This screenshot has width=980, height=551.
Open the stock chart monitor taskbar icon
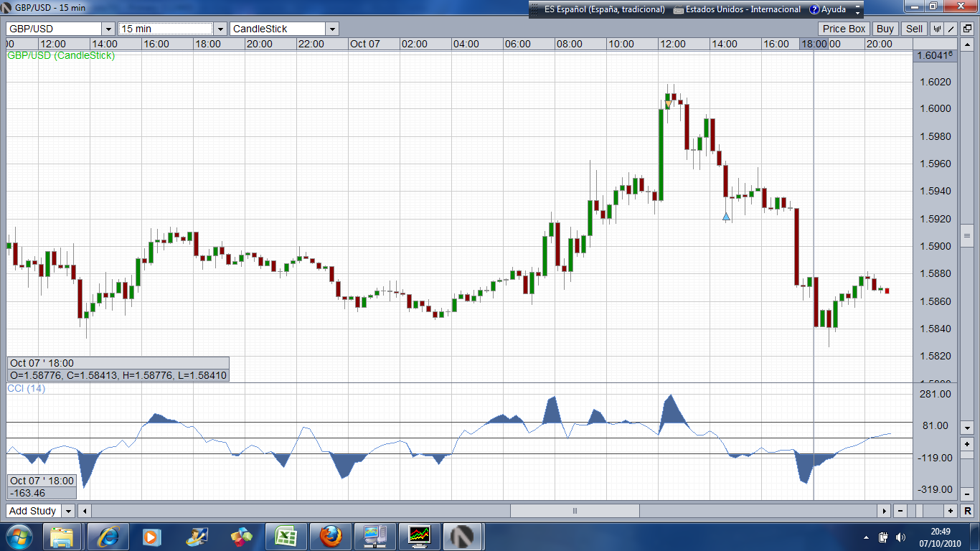coord(419,536)
